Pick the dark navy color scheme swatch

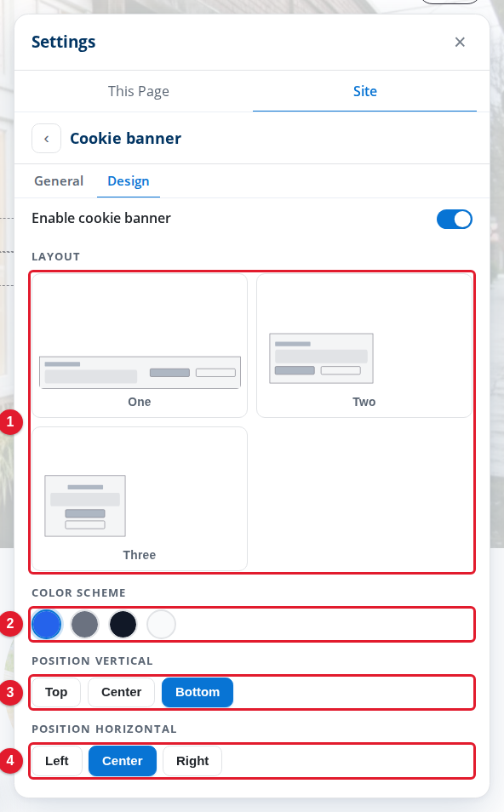(123, 624)
